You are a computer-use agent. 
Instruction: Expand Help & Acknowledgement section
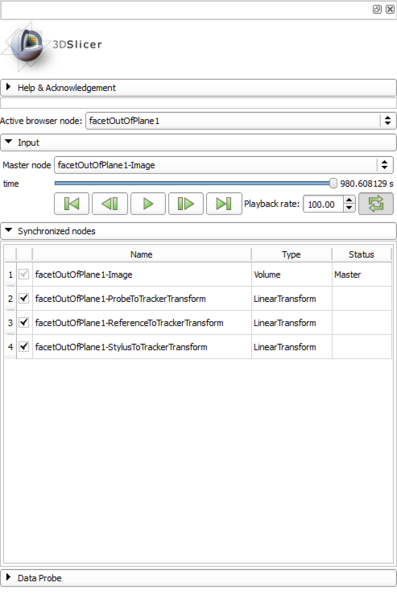pos(198,87)
